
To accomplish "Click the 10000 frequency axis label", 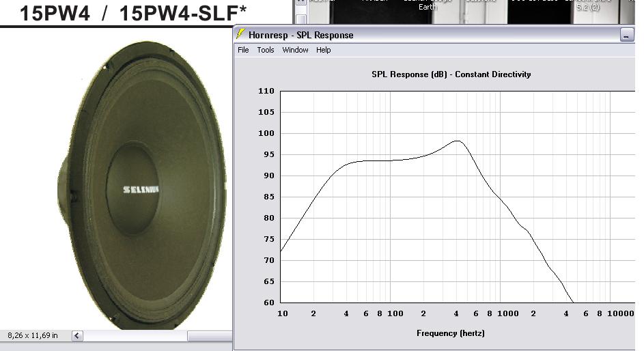I will [621, 313].
